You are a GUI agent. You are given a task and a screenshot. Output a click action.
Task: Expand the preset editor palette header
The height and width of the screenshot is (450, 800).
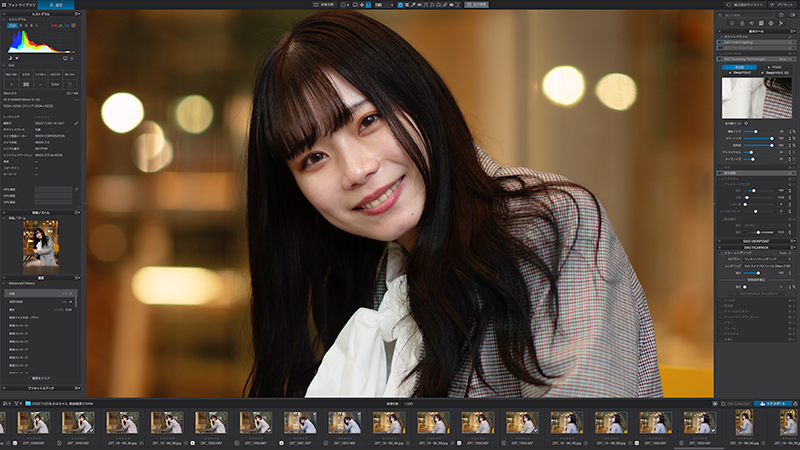(x=41, y=388)
